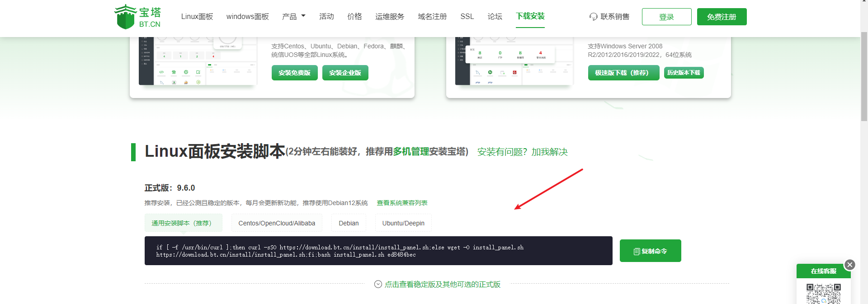The height and width of the screenshot is (304, 868).
Task: Open the windows面板 menu item
Action: 247,17
